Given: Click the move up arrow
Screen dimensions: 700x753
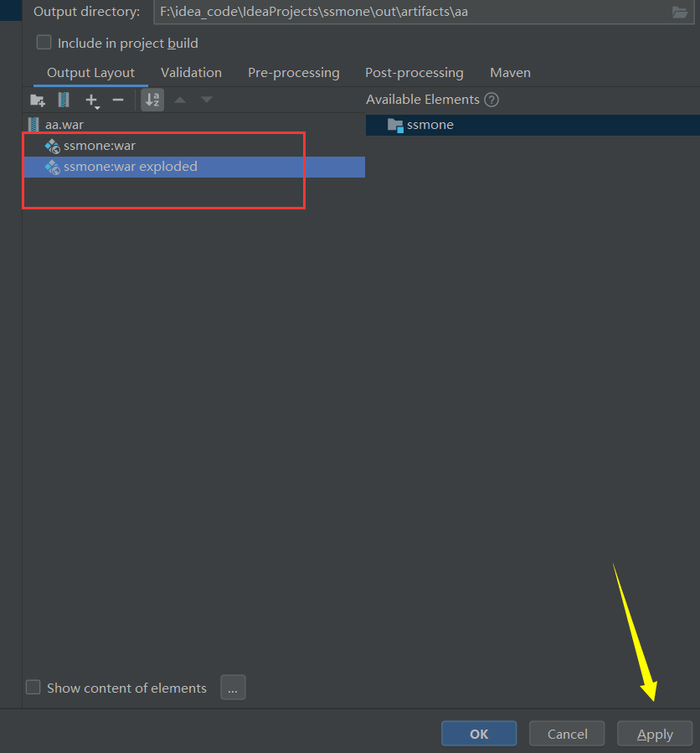Looking at the screenshot, I should tap(179, 100).
